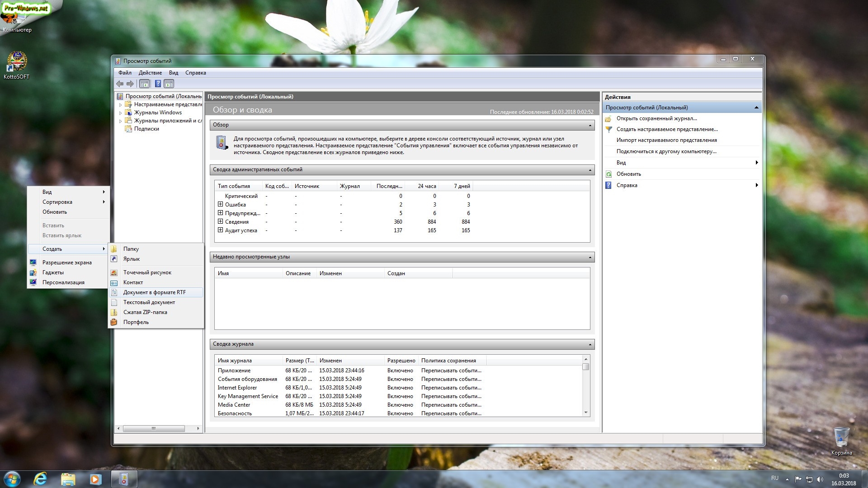Image resolution: width=868 pixels, height=488 pixels.
Task: Click Подключиться к другому компьютеру action
Action: [666, 151]
